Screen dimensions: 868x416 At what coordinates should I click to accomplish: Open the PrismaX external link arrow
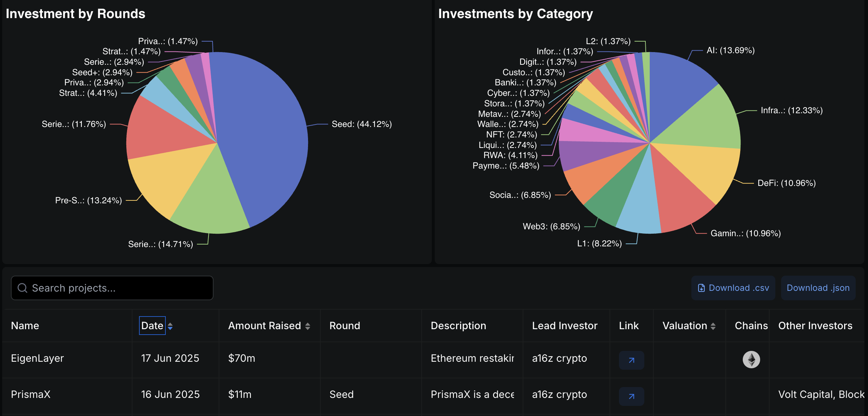tap(631, 396)
